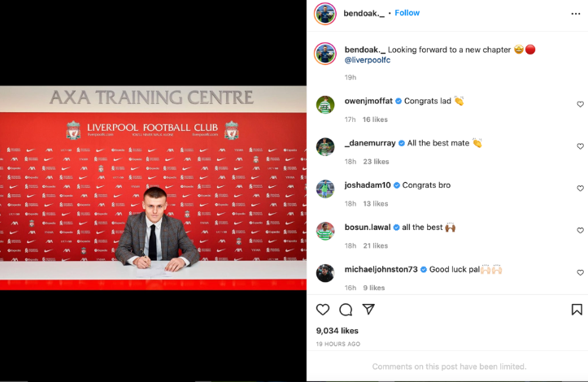Like bosun.lawal's comment heart
This screenshot has width=588, height=382.
[580, 230]
